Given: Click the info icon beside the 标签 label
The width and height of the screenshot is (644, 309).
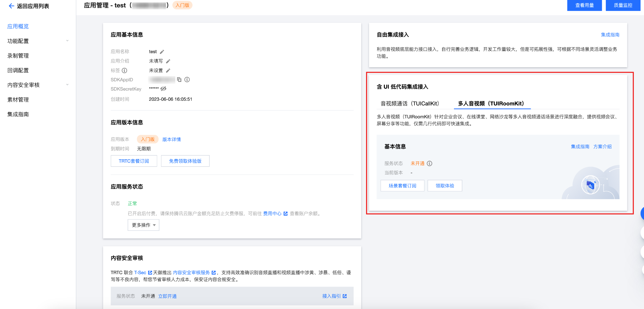Looking at the screenshot, I should (x=125, y=70).
